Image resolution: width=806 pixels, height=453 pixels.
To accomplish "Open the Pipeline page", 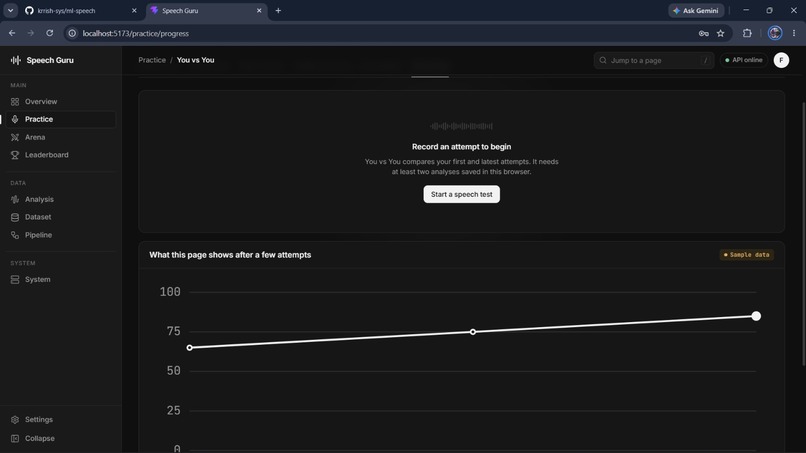I will [61, 235].
